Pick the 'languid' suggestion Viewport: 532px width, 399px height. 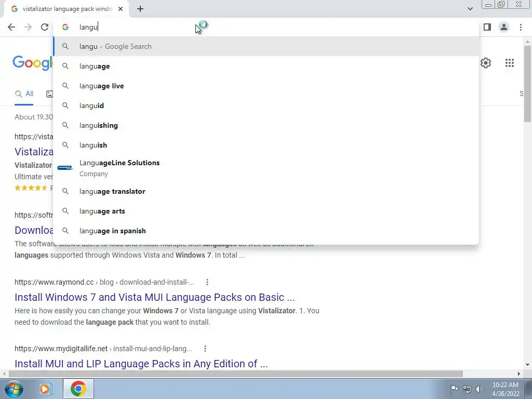pyautogui.click(x=266, y=105)
